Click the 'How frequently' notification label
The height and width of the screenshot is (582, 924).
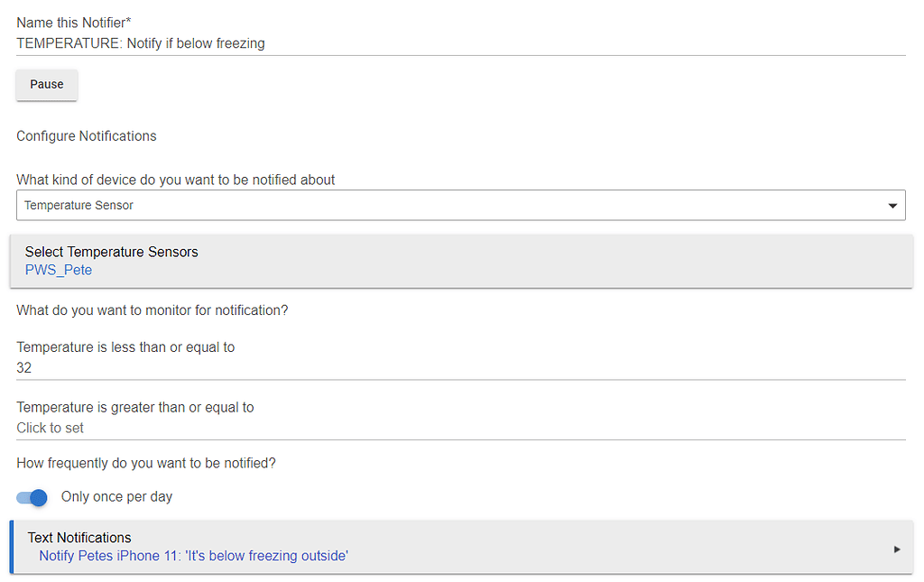(x=146, y=463)
